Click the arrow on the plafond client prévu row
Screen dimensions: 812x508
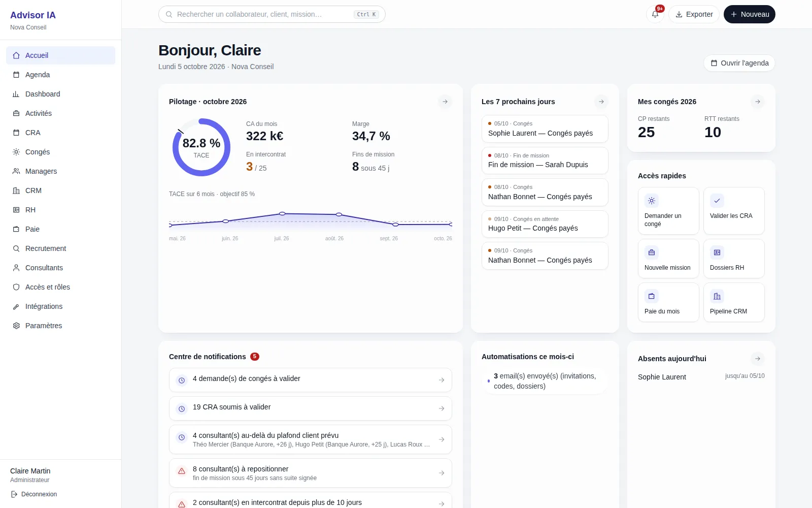(442, 439)
